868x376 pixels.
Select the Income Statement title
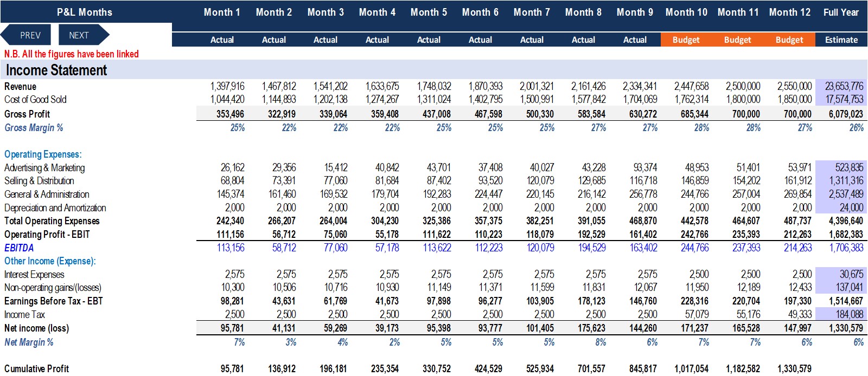click(x=56, y=70)
